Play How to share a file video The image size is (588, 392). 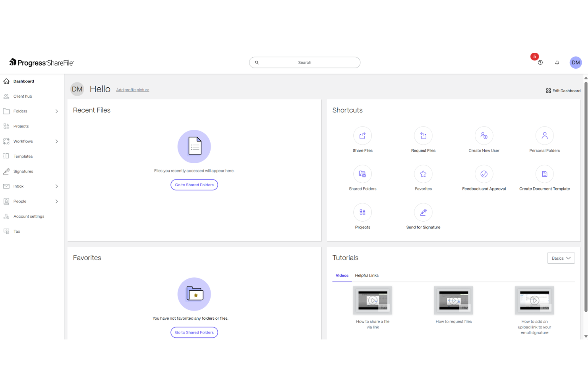(373, 301)
